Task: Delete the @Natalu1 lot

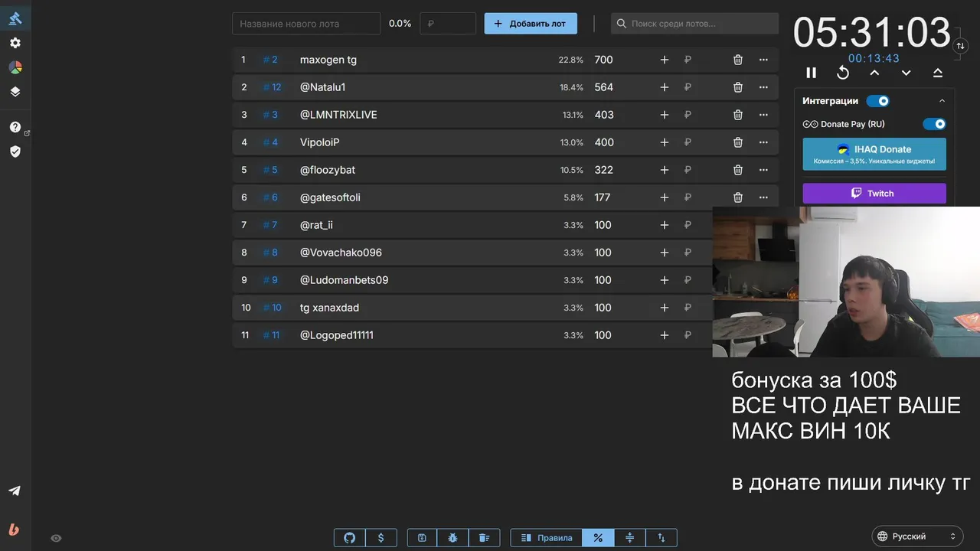Action: tap(738, 87)
